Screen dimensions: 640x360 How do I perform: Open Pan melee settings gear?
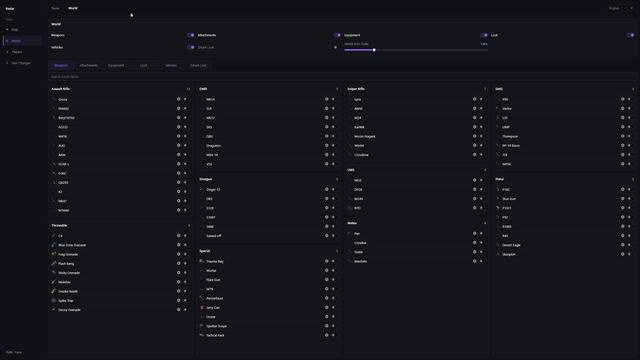click(x=474, y=233)
